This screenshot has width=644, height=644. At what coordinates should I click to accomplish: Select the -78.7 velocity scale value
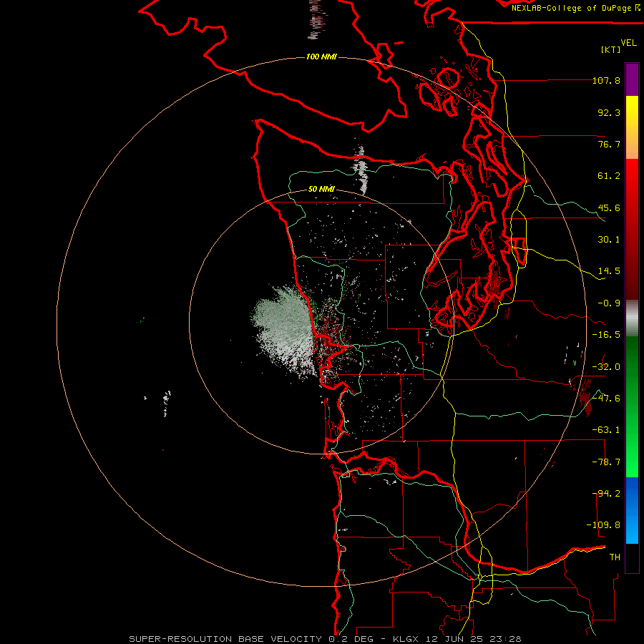click(x=606, y=462)
